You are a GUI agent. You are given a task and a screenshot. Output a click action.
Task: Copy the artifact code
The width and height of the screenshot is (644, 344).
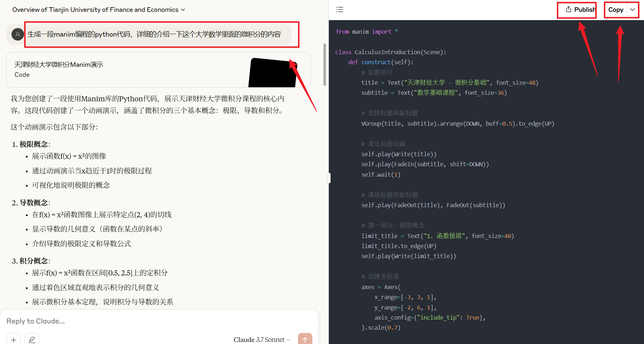coord(616,10)
